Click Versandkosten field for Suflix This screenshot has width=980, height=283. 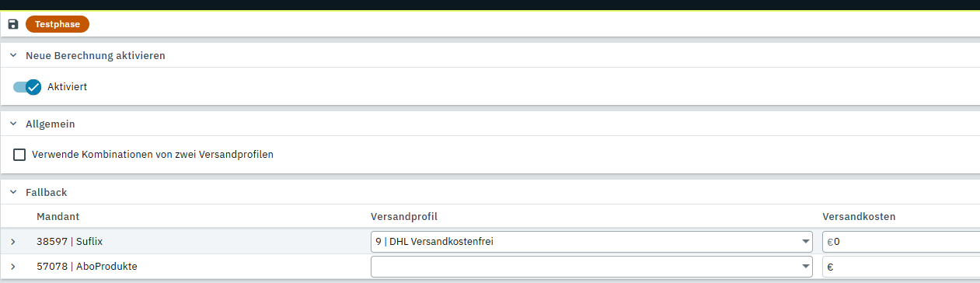point(901,242)
